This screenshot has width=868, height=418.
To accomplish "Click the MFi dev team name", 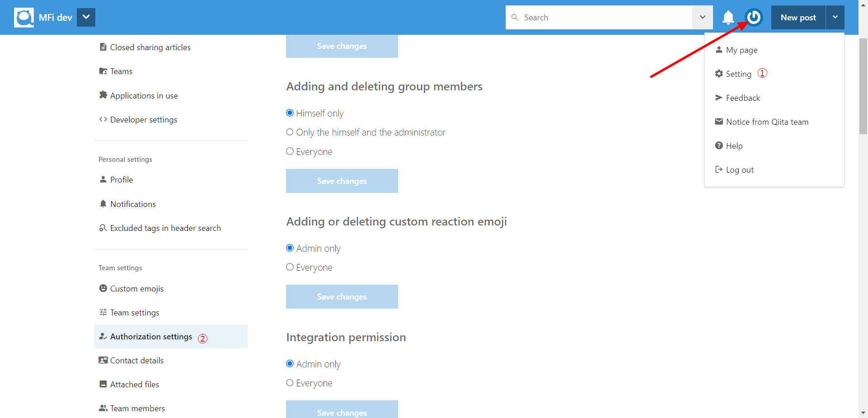I will point(55,18).
